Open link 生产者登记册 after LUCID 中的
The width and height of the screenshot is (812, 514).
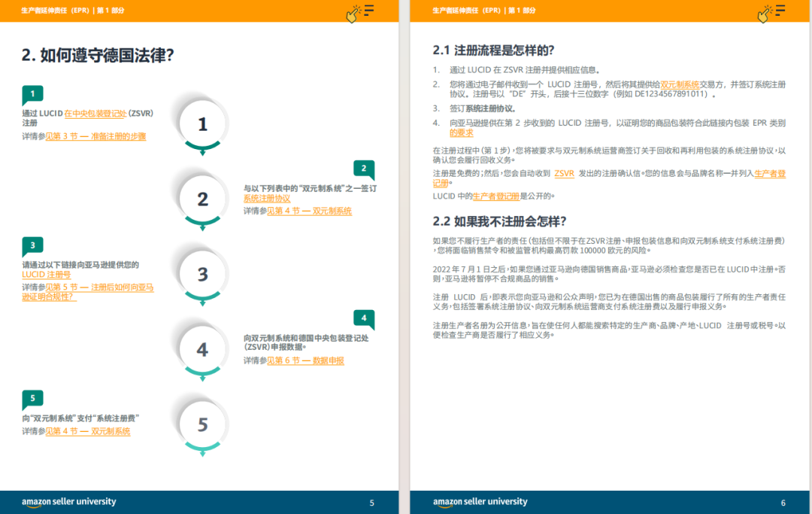[x=496, y=196]
